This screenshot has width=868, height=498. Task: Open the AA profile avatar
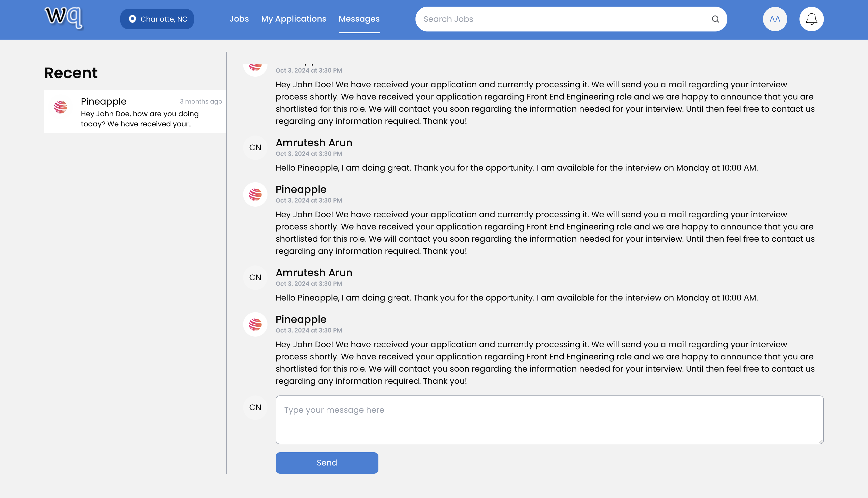pyautogui.click(x=775, y=19)
